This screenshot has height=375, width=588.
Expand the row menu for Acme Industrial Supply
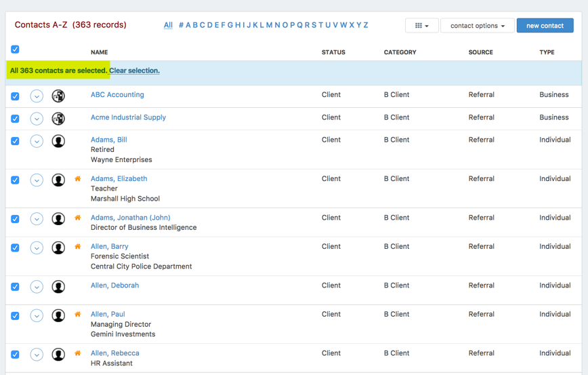click(x=37, y=119)
